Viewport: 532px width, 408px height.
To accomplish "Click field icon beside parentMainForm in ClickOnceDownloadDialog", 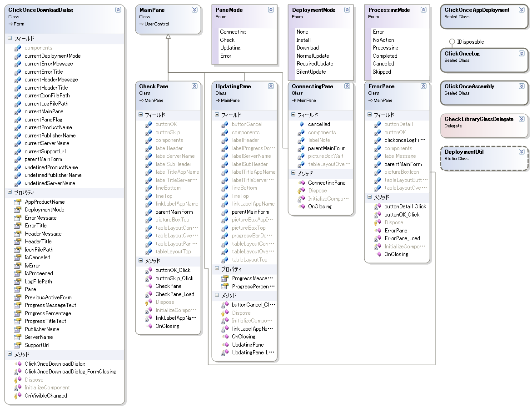I will point(18,159).
